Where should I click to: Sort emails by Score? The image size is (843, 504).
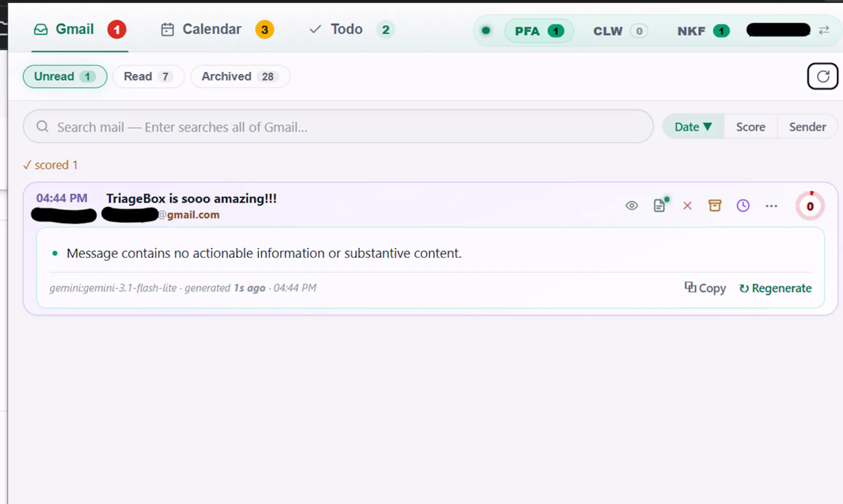(x=750, y=127)
